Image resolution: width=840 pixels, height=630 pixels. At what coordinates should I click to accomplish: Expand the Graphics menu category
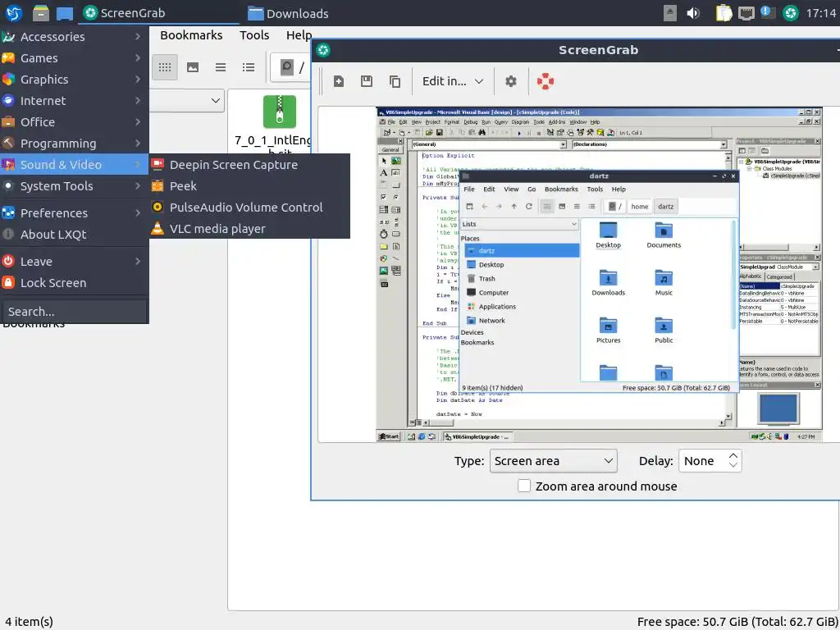point(74,80)
